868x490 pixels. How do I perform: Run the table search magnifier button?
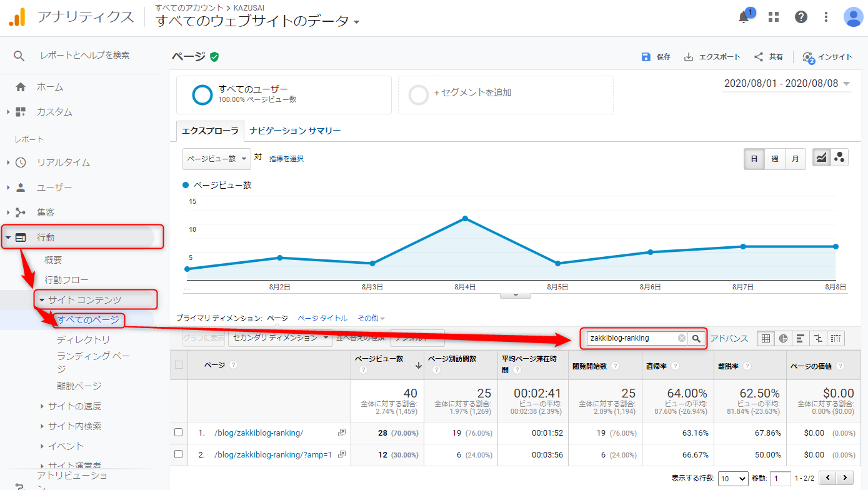[x=696, y=338]
